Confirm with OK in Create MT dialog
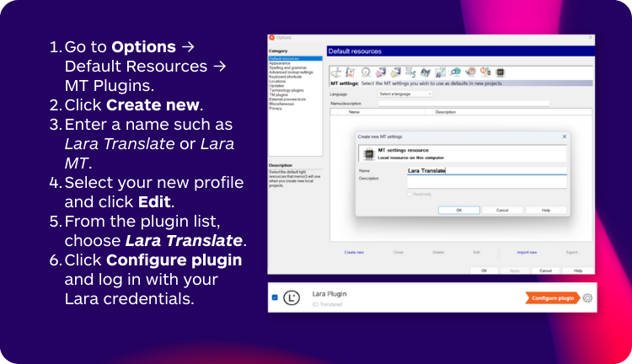632x364 pixels. pos(459,210)
